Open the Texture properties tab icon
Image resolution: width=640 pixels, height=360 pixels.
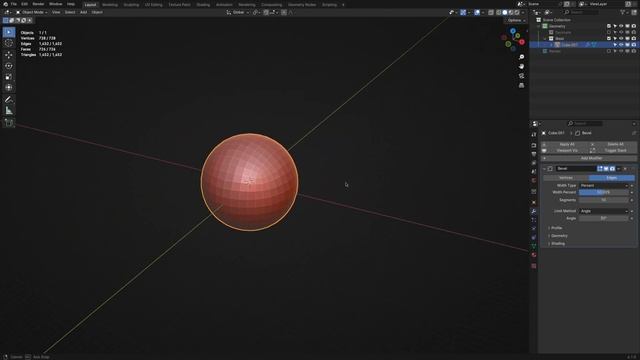pyautogui.click(x=533, y=266)
